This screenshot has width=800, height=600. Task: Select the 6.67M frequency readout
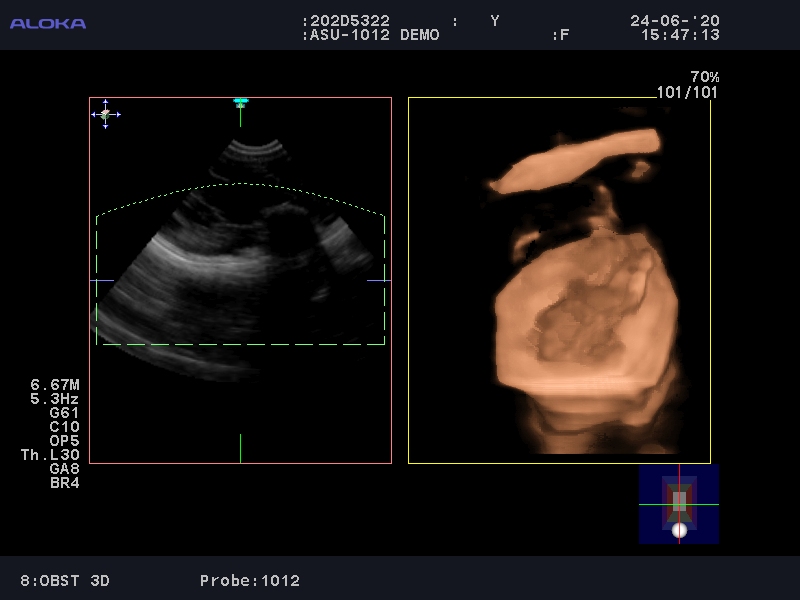tap(54, 385)
